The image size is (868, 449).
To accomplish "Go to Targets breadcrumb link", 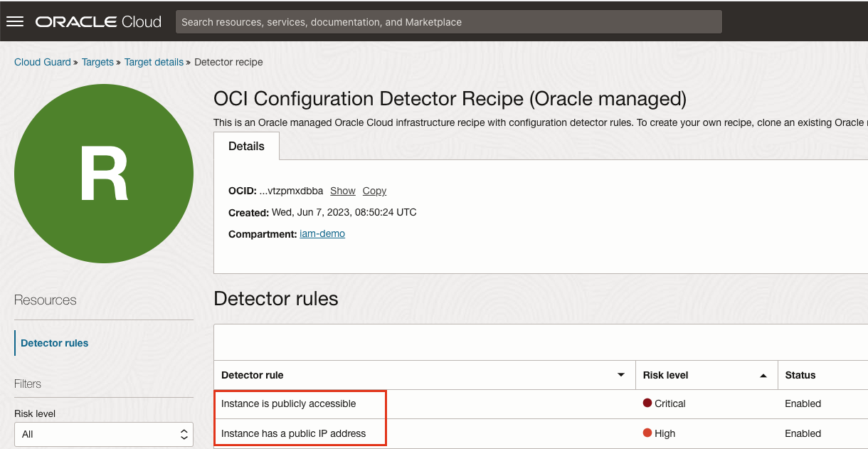I will [x=97, y=62].
